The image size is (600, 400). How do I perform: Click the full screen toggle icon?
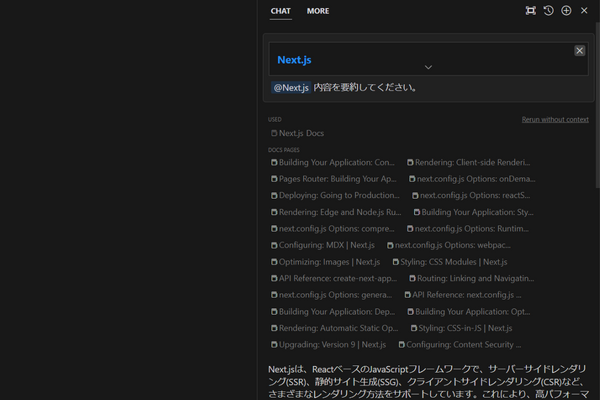pos(530,11)
